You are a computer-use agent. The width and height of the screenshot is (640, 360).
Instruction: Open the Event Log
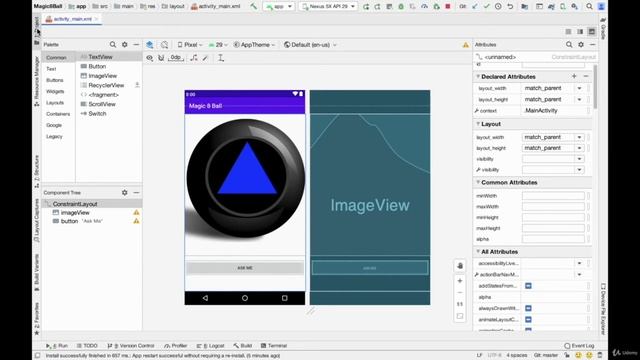580,346
